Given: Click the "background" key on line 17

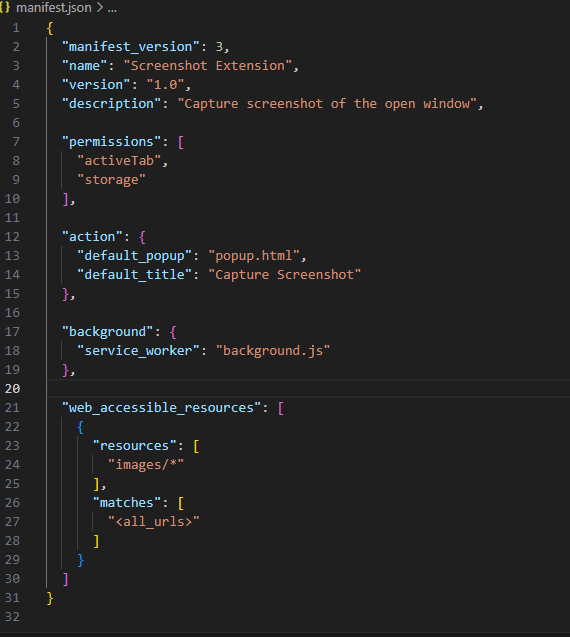Looking at the screenshot, I should click(x=107, y=332).
